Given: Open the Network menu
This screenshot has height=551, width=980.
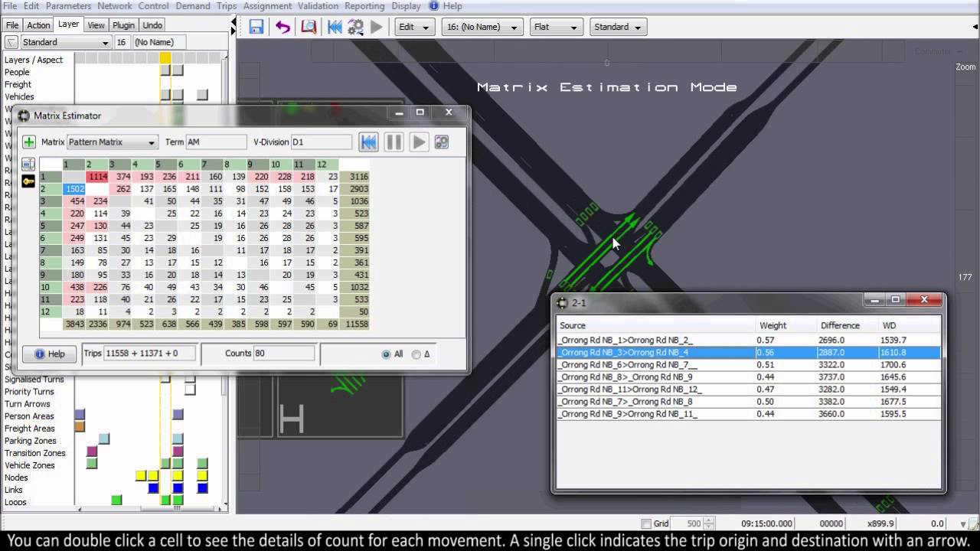Looking at the screenshot, I should click(x=114, y=6).
